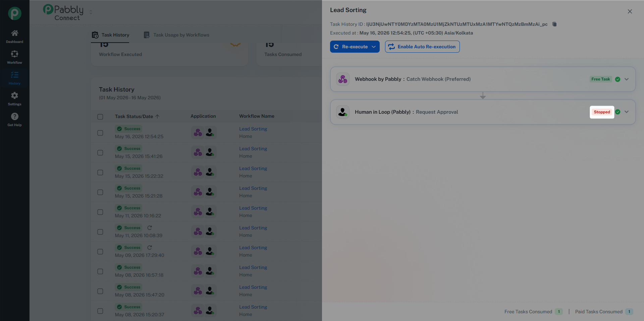This screenshot has height=321, width=644.
Task: Click the Free Tasks Consumed count badge
Action: (559, 312)
